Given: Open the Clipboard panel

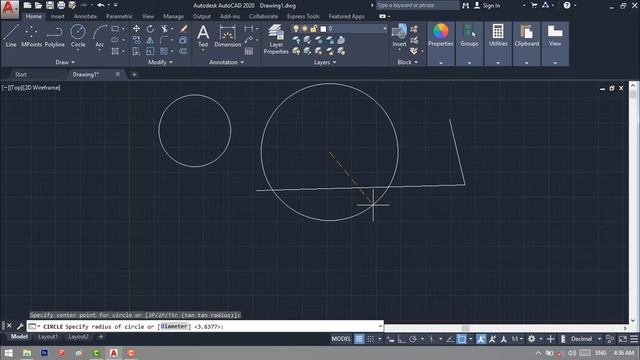Looking at the screenshot, I should tap(527, 35).
